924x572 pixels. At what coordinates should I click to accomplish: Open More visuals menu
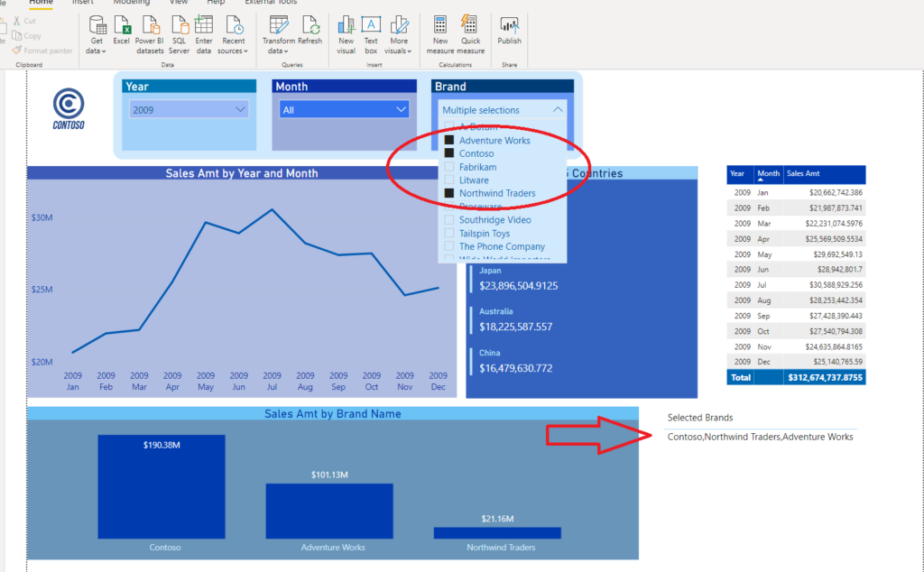coord(399,35)
